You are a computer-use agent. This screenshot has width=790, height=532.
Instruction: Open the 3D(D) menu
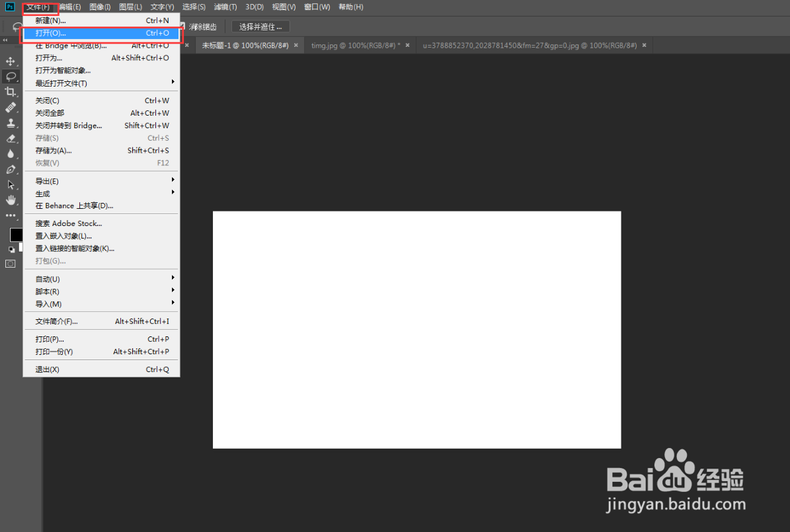click(255, 7)
